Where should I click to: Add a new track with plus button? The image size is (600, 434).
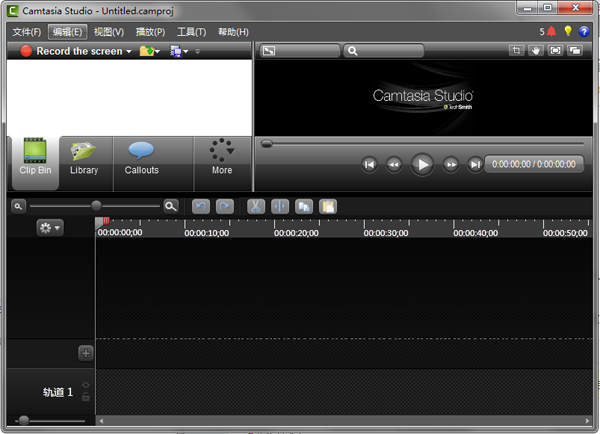point(86,352)
